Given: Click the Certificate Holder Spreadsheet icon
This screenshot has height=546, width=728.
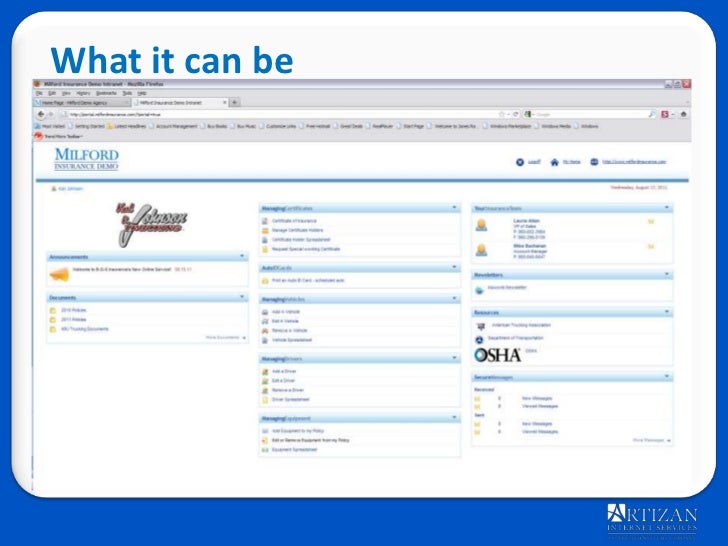Looking at the screenshot, I should click(265, 240).
